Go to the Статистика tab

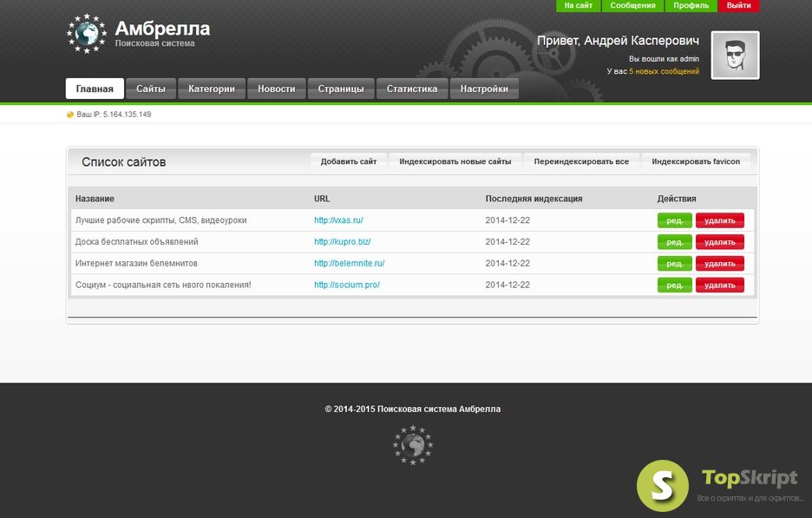click(412, 89)
